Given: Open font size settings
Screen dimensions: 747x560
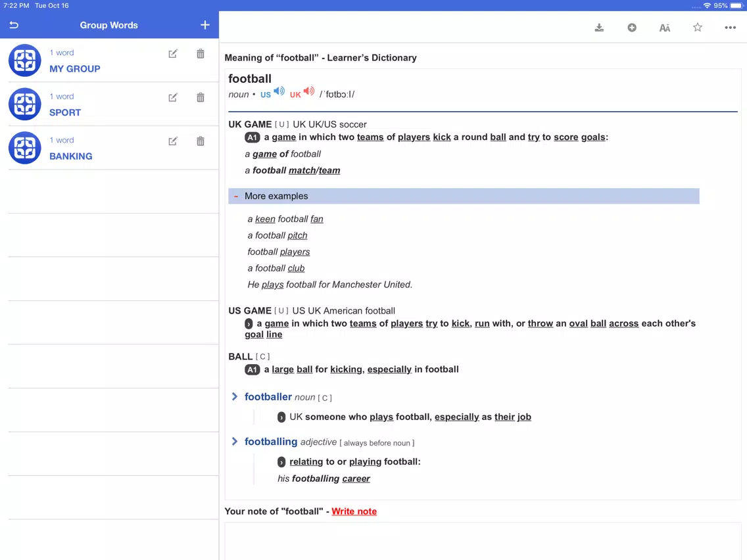Looking at the screenshot, I should click(665, 28).
